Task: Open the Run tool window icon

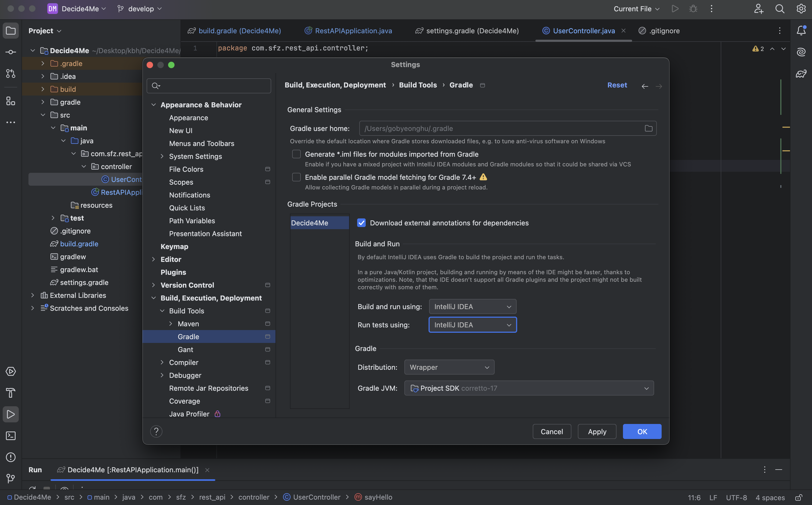Action: tap(11, 414)
